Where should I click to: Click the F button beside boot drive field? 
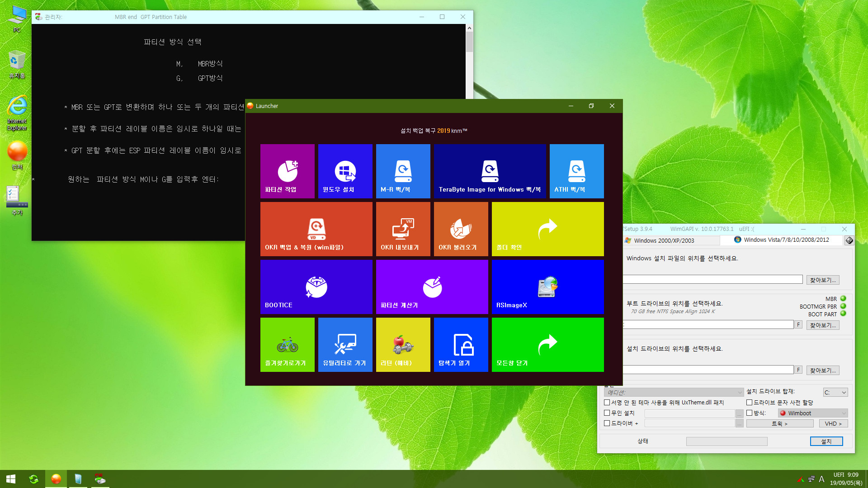(x=798, y=325)
